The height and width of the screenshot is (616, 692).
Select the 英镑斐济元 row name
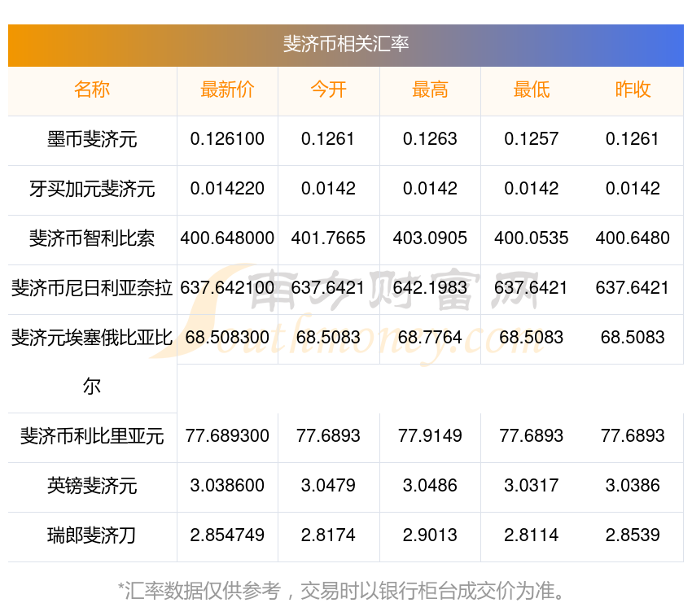pos(92,486)
